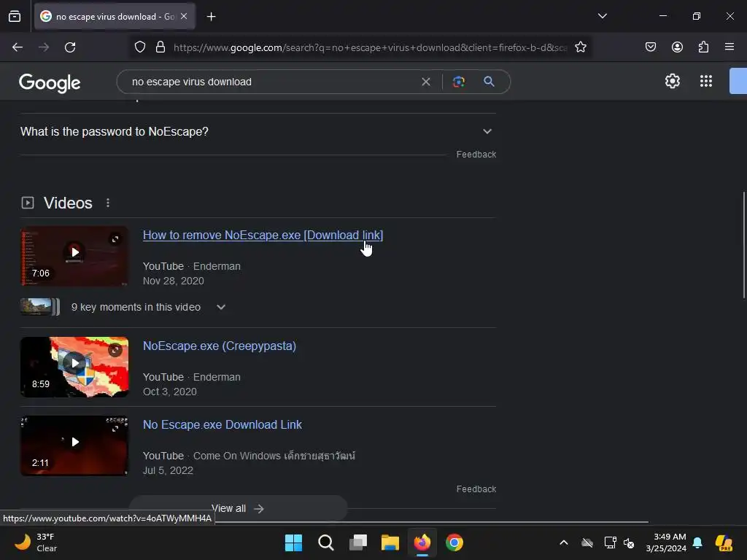Image resolution: width=747 pixels, height=560 pixels.
Task: Go back to previous page
Action: pos(18,47)
